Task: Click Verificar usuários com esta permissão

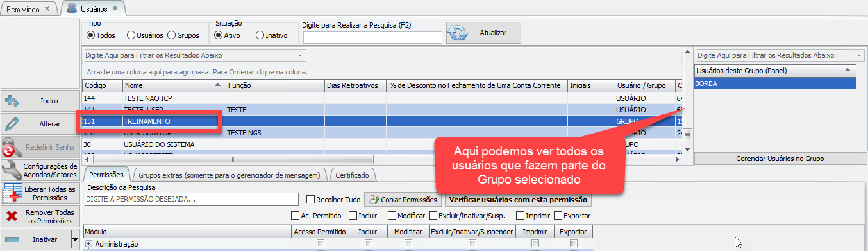Action: pyautogui.click(x=519, y=200)
